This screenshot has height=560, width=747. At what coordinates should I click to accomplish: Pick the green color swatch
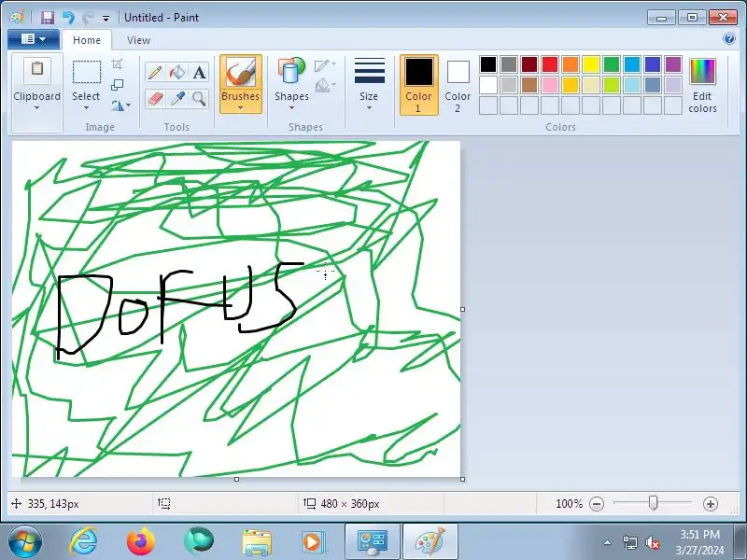click(x=612, y=64)
